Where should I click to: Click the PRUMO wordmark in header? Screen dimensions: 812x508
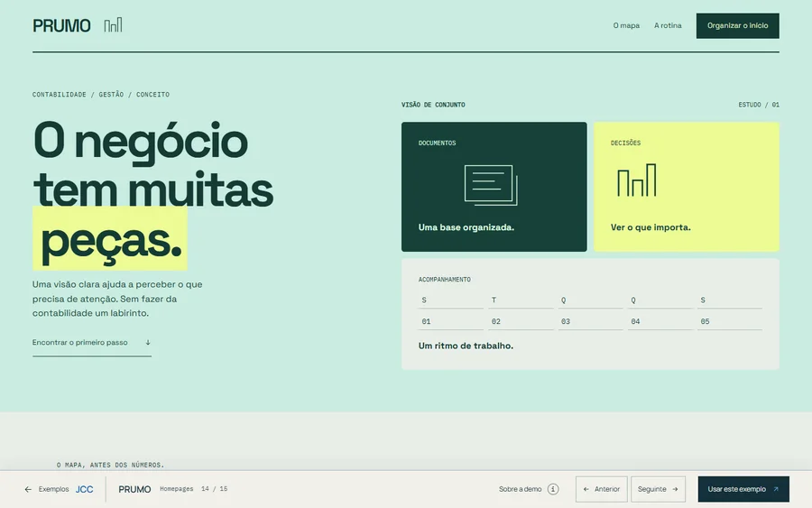pos(61,25)
